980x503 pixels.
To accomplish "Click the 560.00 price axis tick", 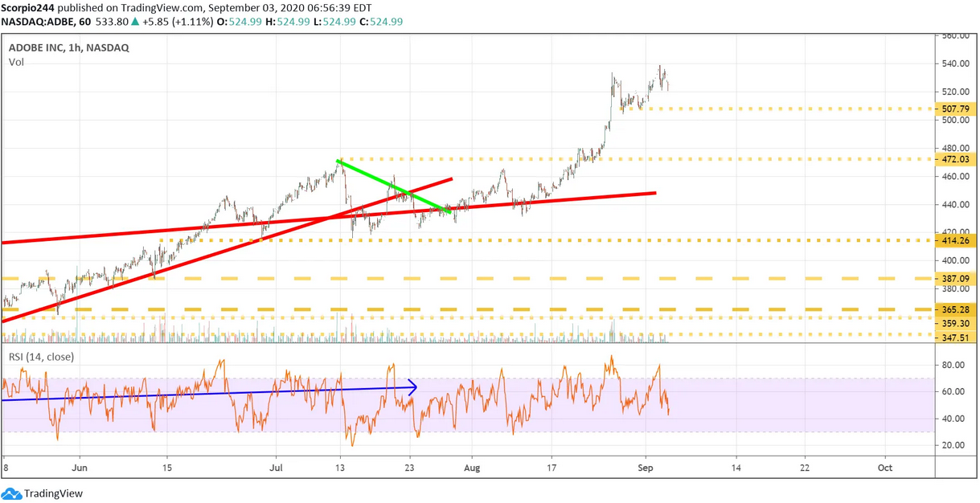I will (x=956, y=36).
